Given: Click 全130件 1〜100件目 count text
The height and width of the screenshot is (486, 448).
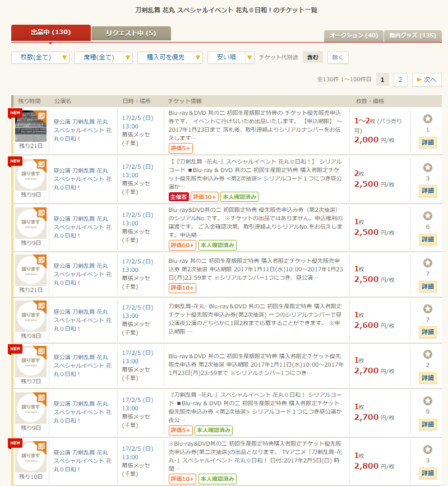Looking at the screenshot, I should click(x=344, y=80).
